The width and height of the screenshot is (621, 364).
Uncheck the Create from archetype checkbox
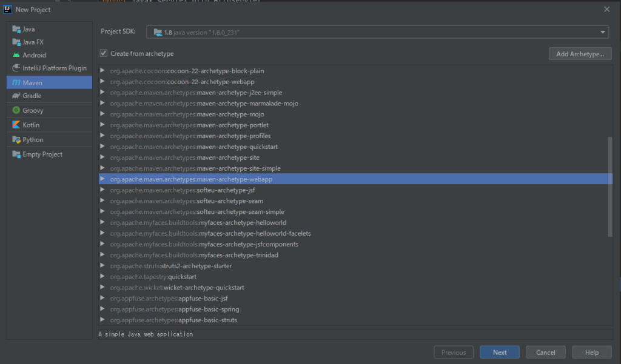[104, 54]
